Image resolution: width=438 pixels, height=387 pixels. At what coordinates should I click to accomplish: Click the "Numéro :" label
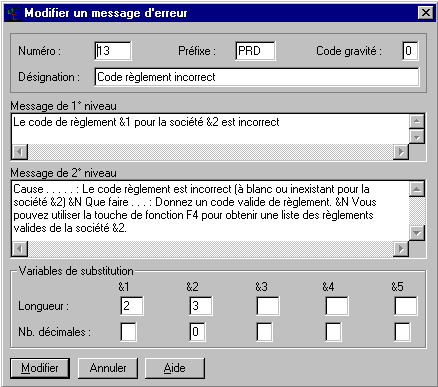(x=40, y=51)
